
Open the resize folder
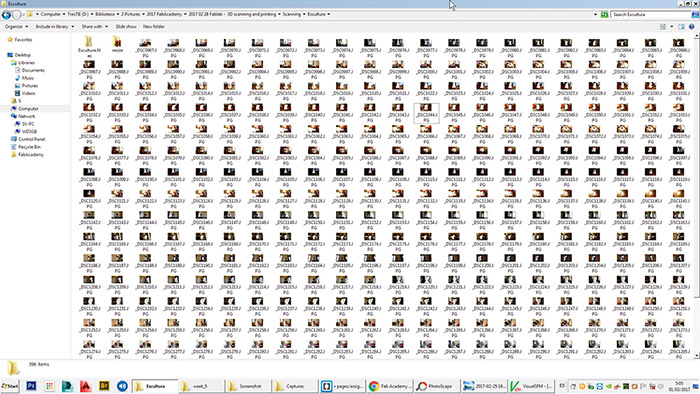point(117,45)
